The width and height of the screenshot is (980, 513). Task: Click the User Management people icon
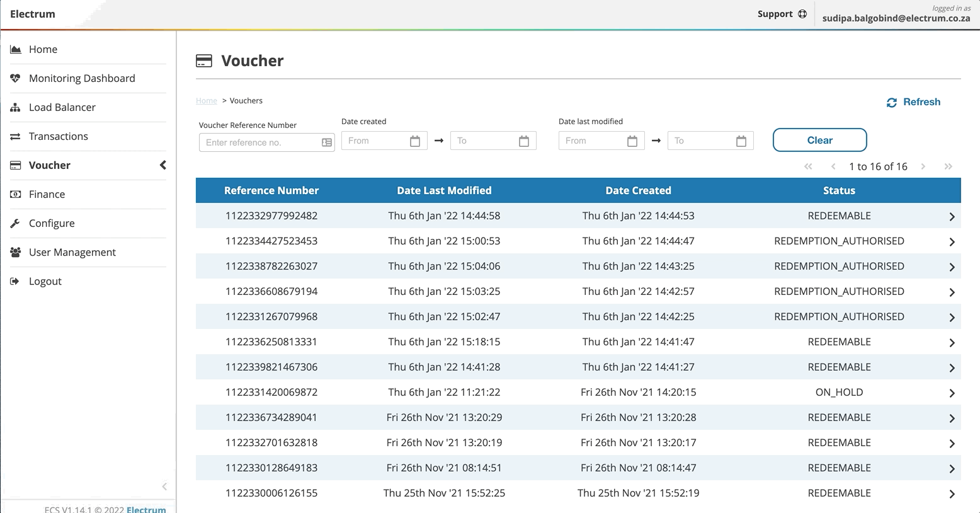click(x=16, y=252)
